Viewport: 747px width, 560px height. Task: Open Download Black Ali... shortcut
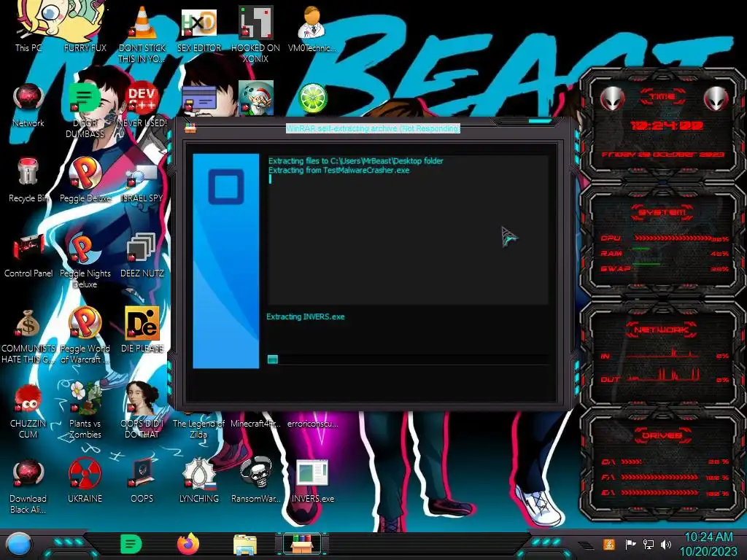coord(28,486)
